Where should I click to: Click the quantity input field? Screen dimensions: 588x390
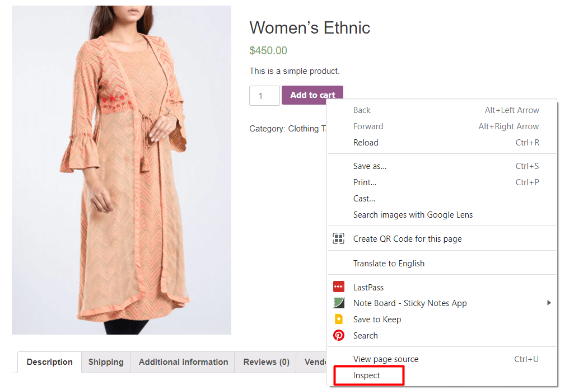(x=264, y=95)
